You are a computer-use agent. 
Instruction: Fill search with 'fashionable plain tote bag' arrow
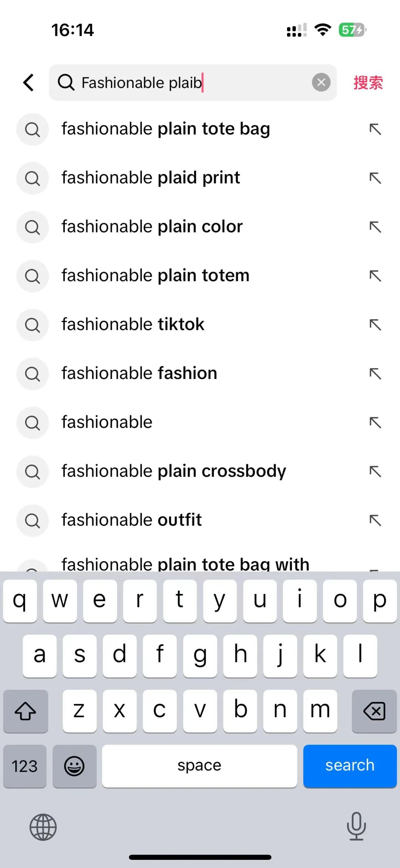[x=375, y=129]
